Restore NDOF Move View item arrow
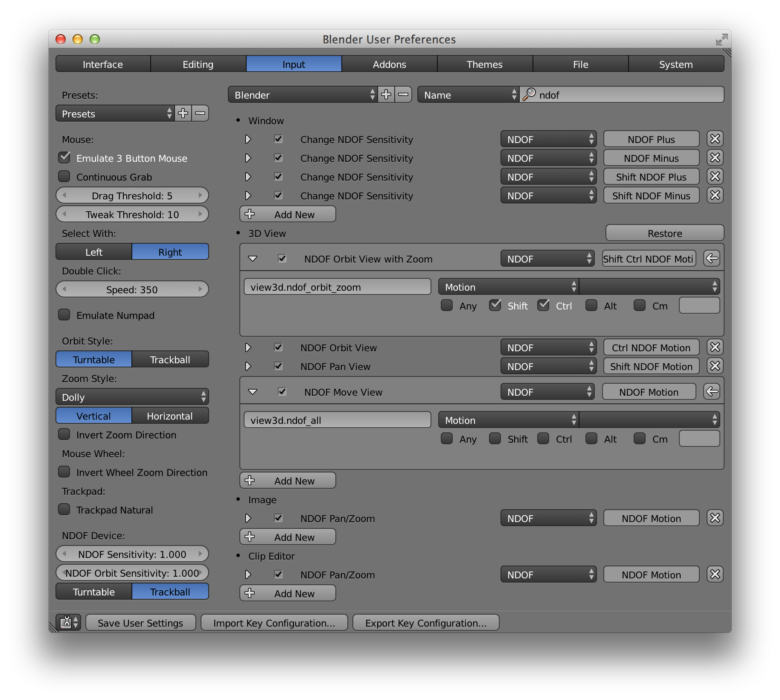 click(712, 392)
